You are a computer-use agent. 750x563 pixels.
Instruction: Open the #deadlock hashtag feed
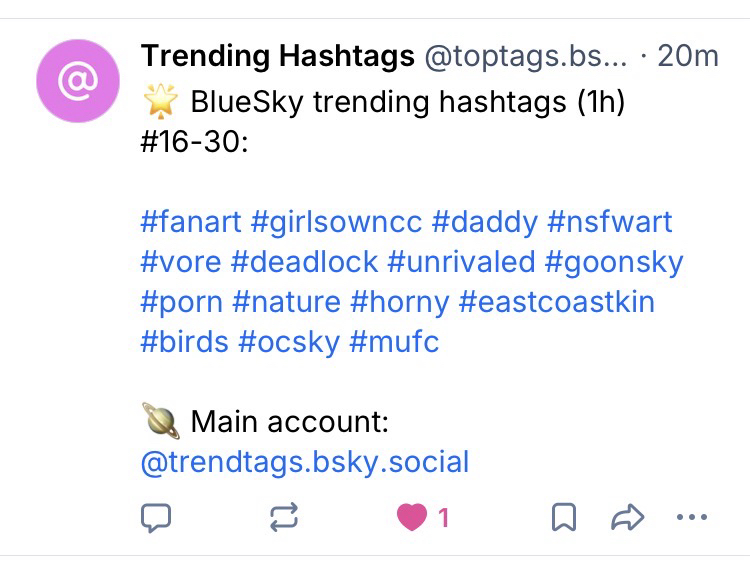[x=304, y=262]
